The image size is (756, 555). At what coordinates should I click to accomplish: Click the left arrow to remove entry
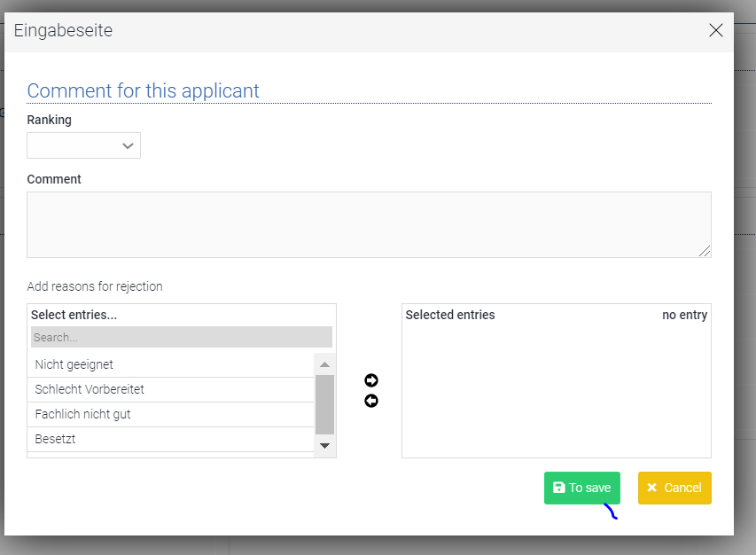tap(371, 401)
